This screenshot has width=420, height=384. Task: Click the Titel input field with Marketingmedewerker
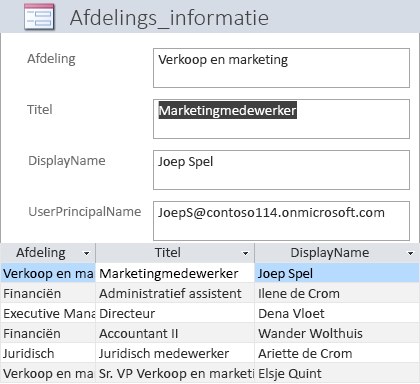(281, 119)
